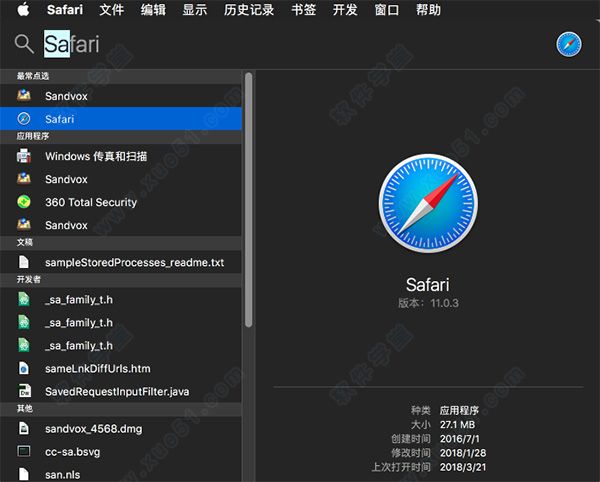The width and height of the screenshot is (600, 482).
Task: Open the 编辑 menu
Action: pyautogui.click(x=153, y=10)
